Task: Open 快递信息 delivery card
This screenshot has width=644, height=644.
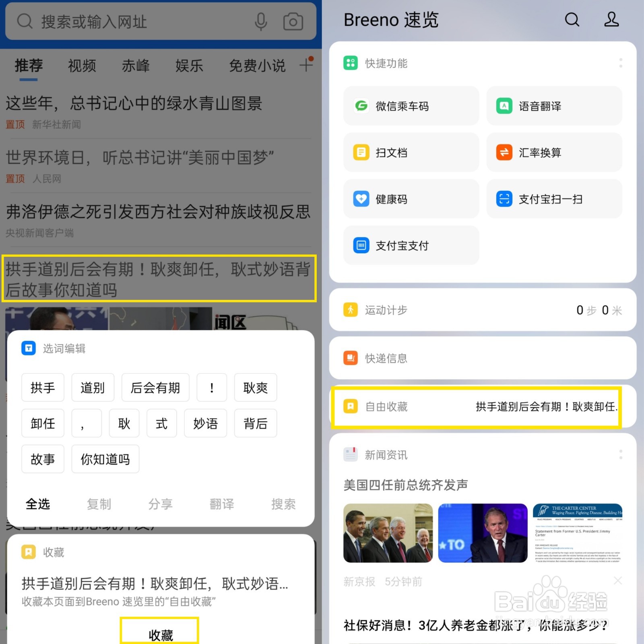Action: 483,358
